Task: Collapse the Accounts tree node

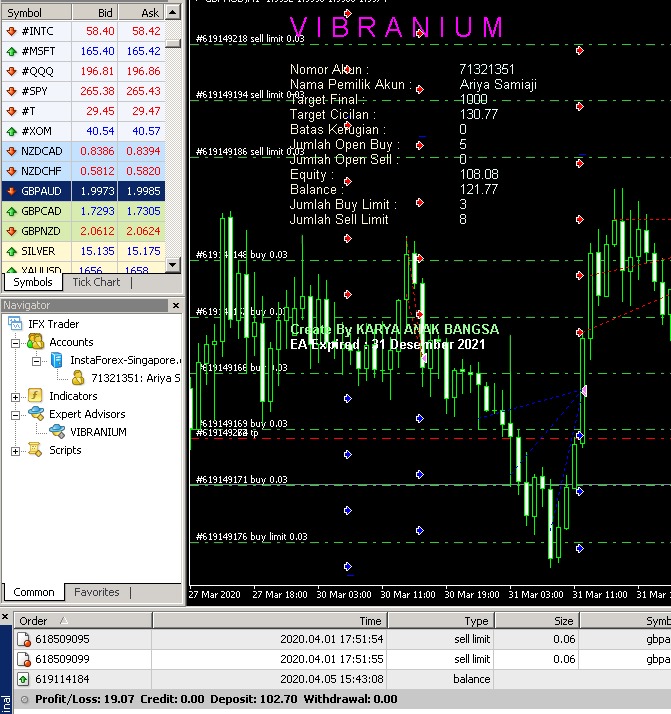Action: 17,342
